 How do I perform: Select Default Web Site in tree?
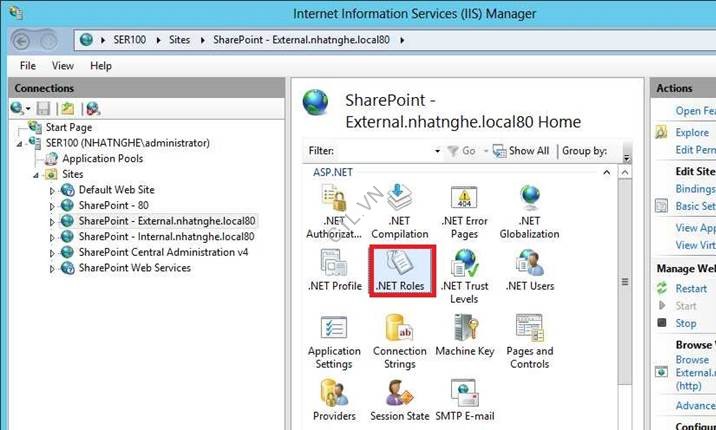coord(117,189)
